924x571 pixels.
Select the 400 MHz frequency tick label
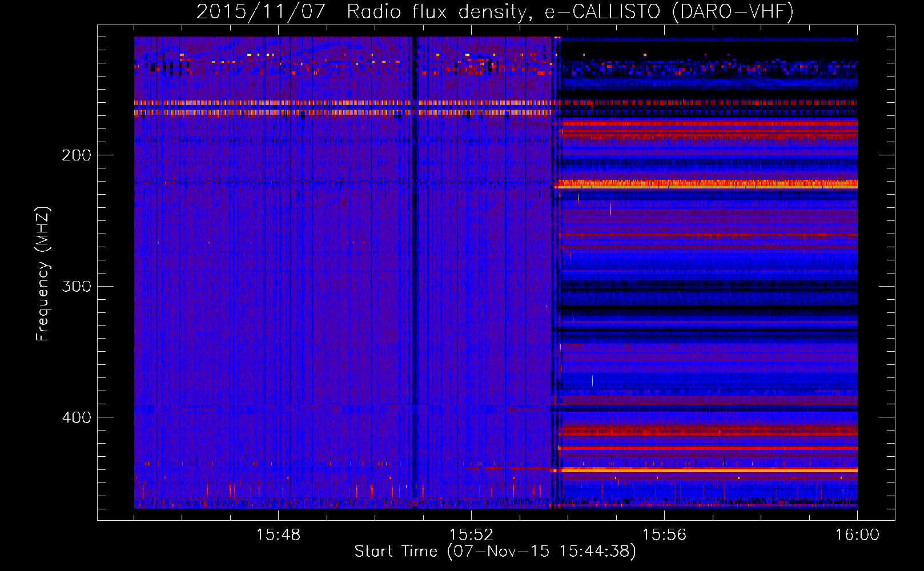[77, 417]
